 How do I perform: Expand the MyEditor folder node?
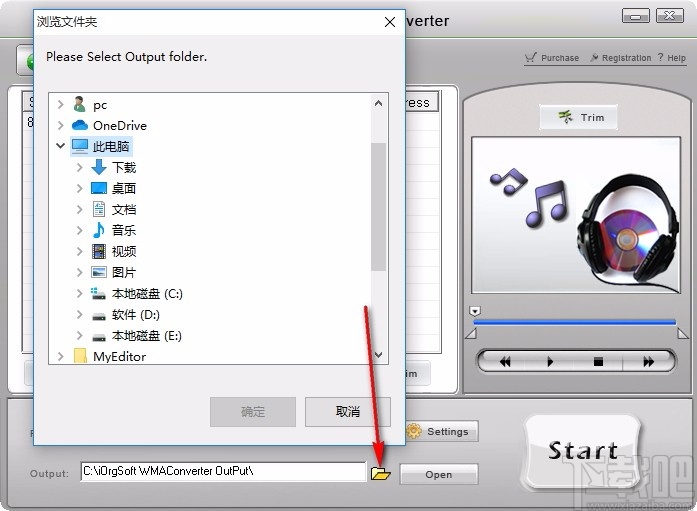click(x=61, y=356)
